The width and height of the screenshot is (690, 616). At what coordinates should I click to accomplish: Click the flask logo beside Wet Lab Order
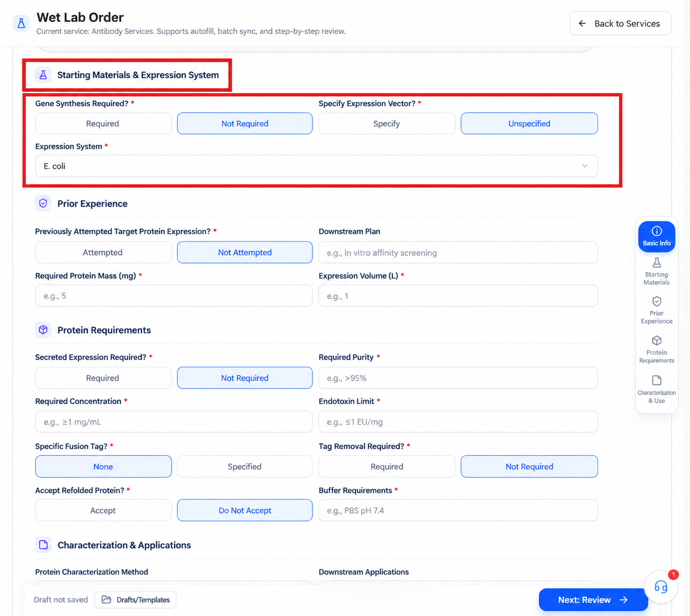(21, 23)
